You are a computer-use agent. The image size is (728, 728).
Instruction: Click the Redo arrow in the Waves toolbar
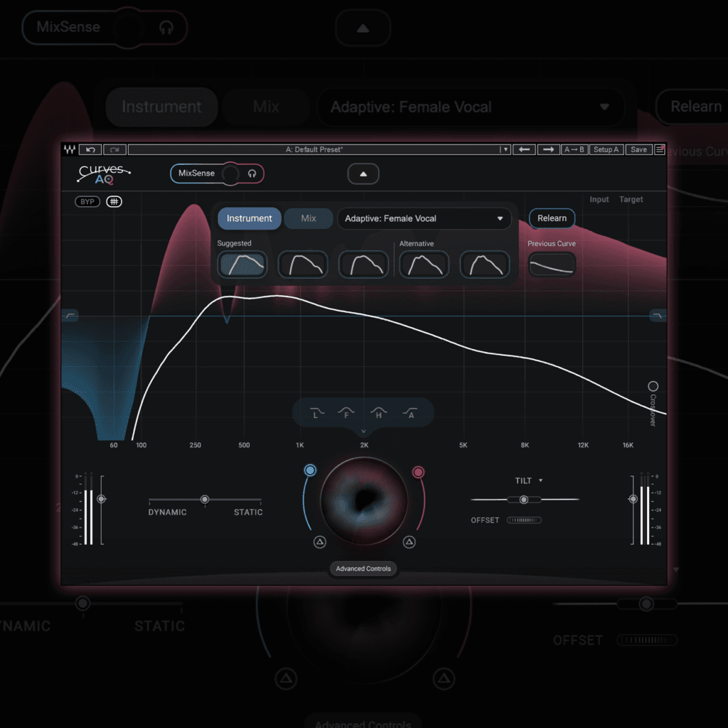pos(114,149)
